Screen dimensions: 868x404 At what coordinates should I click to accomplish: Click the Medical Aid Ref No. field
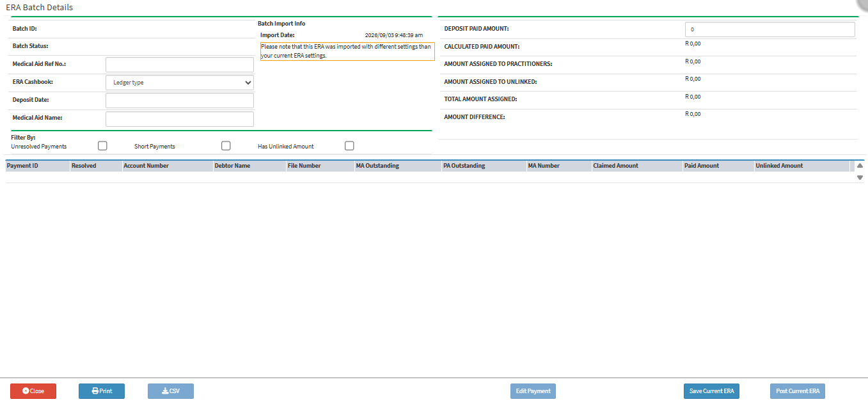tap(180, 65)
